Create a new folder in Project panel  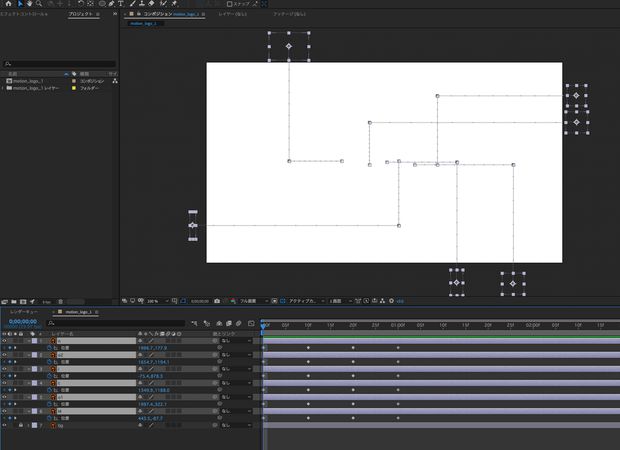(14, 302)
